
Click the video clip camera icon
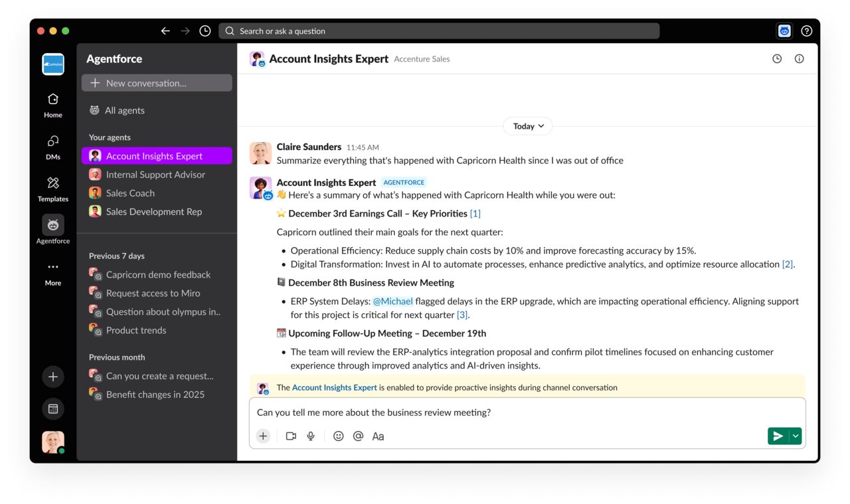[x=291, y=436]
